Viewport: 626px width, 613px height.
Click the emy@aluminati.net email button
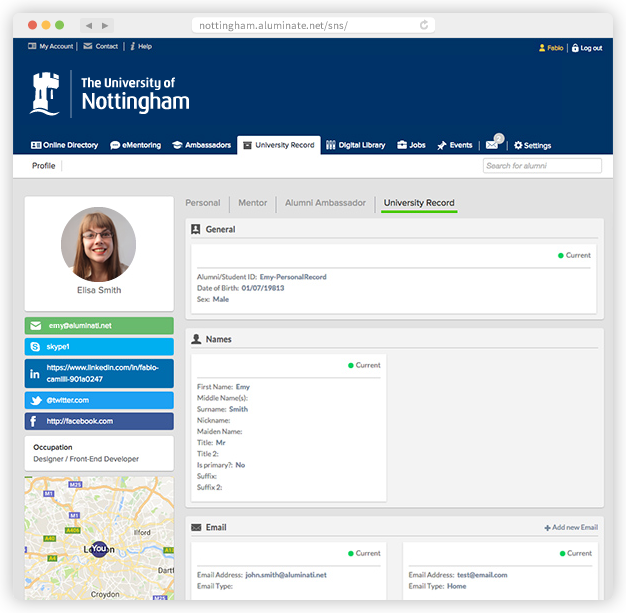click(99, 325)
